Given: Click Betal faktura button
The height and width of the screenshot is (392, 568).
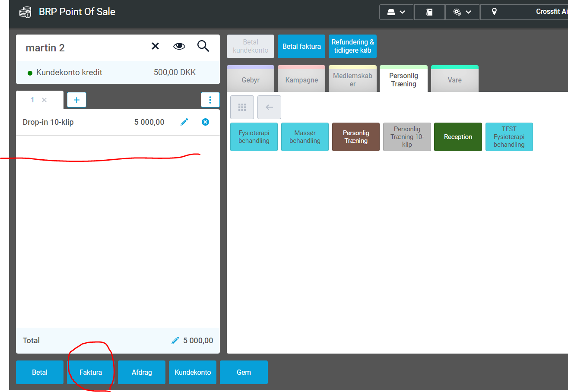Looking at the screenshot, I should (301, 46).
